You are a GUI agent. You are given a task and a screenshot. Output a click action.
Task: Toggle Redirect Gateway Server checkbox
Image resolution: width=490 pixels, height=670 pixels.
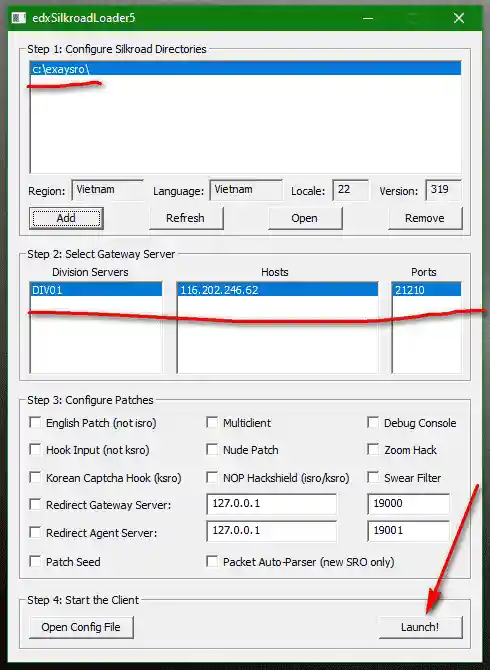35,505
